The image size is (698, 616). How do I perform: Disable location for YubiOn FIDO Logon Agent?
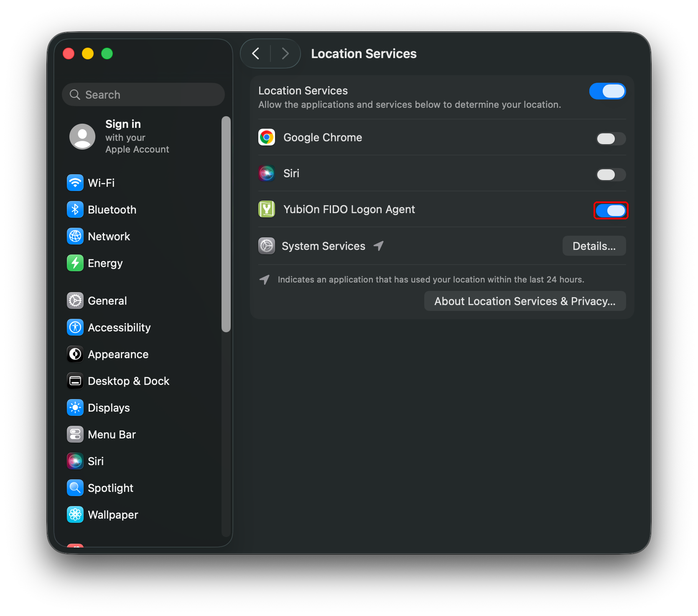click(x=611, y=211)
